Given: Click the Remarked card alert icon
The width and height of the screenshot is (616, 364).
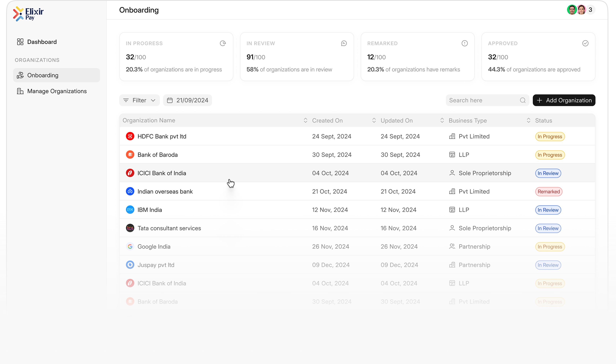Looking at the screenshot, I should 464,43.
